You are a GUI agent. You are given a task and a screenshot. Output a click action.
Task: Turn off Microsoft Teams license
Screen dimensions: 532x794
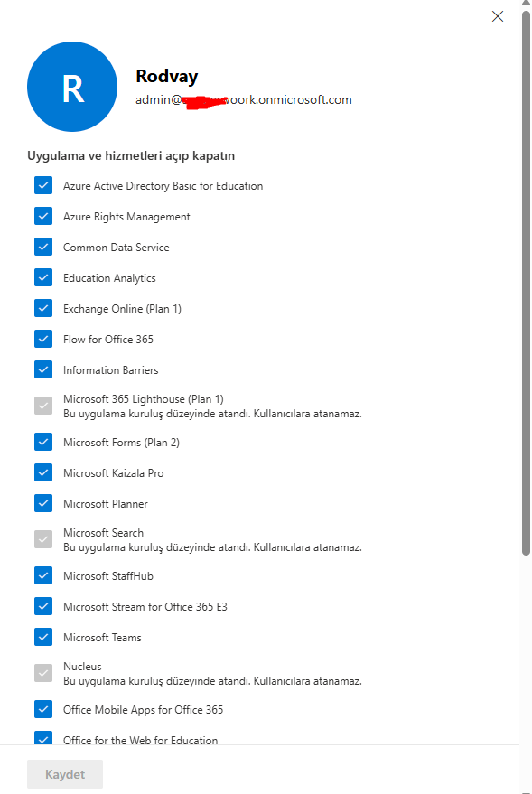point(43,637)
